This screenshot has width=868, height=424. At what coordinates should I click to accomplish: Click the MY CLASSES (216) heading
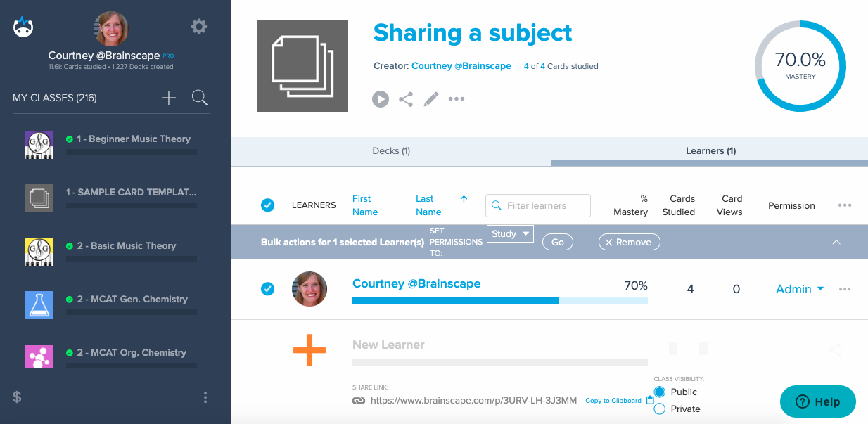tap(55, 98)
